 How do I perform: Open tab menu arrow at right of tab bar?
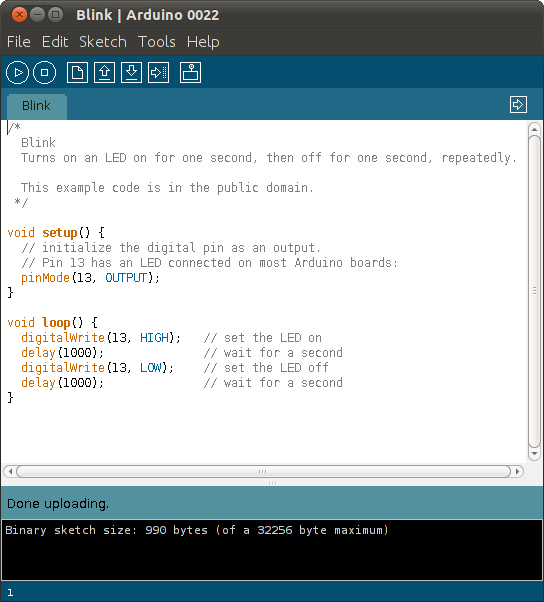(x=518, y=104)
